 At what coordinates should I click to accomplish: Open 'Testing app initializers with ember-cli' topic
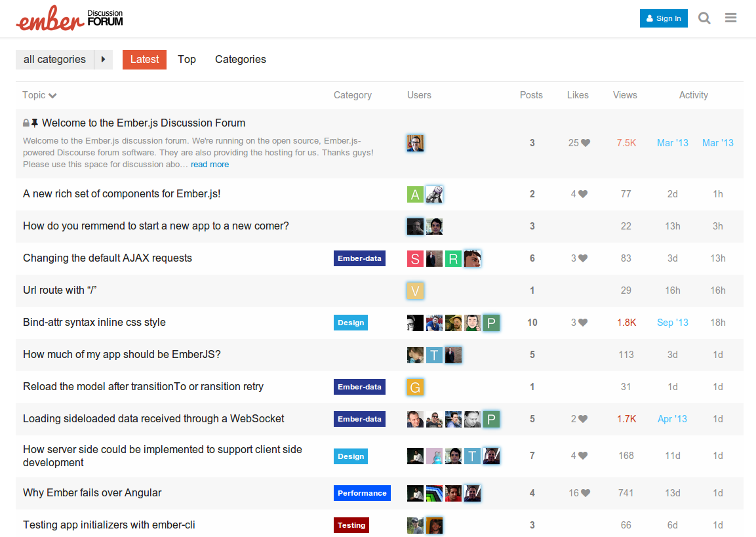click(x=109, y=525)
